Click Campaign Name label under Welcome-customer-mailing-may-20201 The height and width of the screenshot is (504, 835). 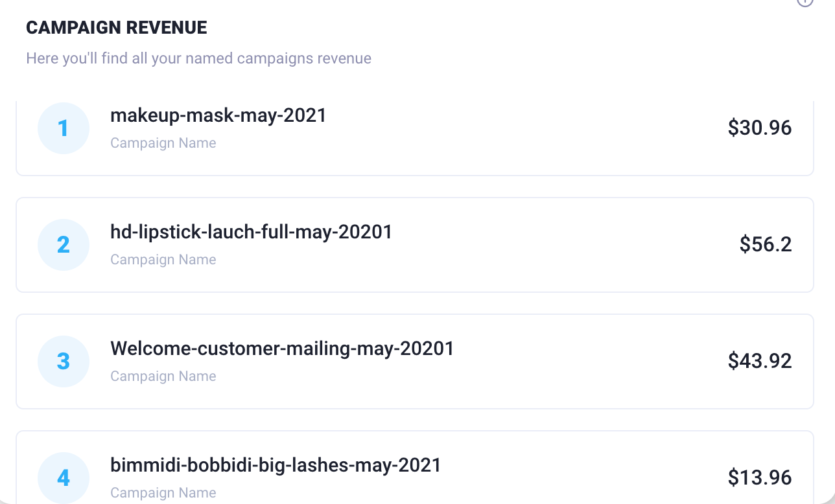tap(163, 376)
